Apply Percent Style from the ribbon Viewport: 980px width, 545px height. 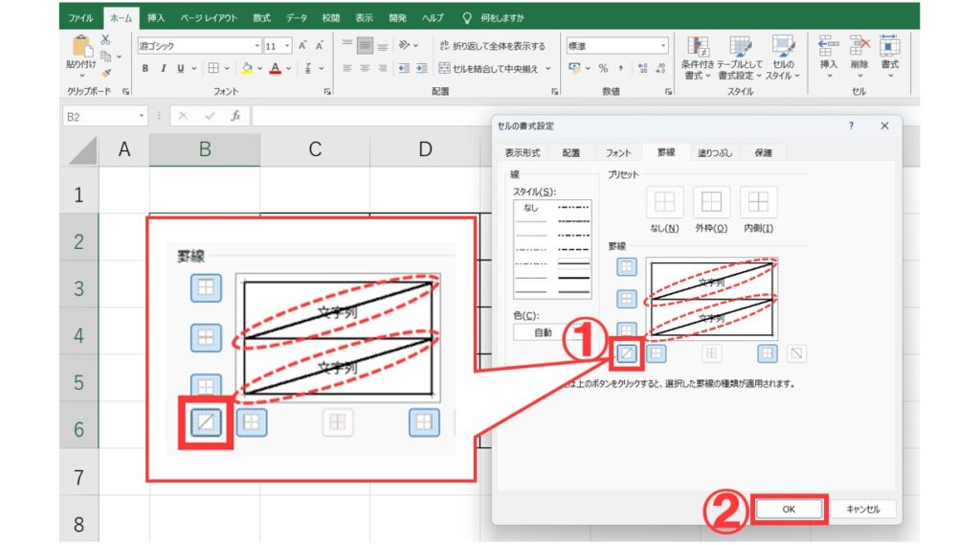click(603, 68)
